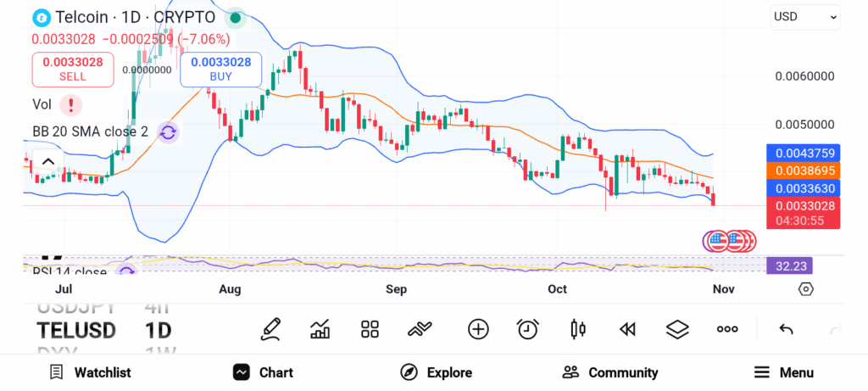The image size is (868, 391).
Task: Add symbol with the plus circle icon
Action: (478, 329)
